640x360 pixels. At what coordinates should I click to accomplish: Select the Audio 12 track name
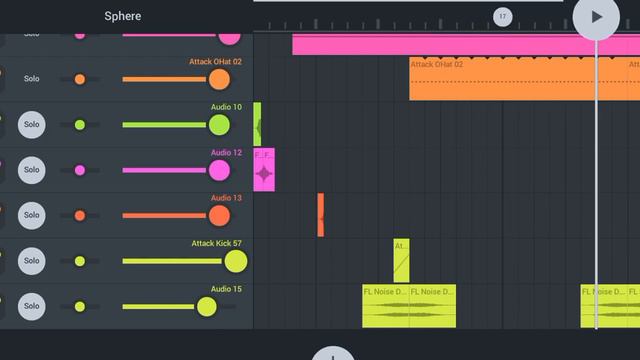(x=226, y=153)
